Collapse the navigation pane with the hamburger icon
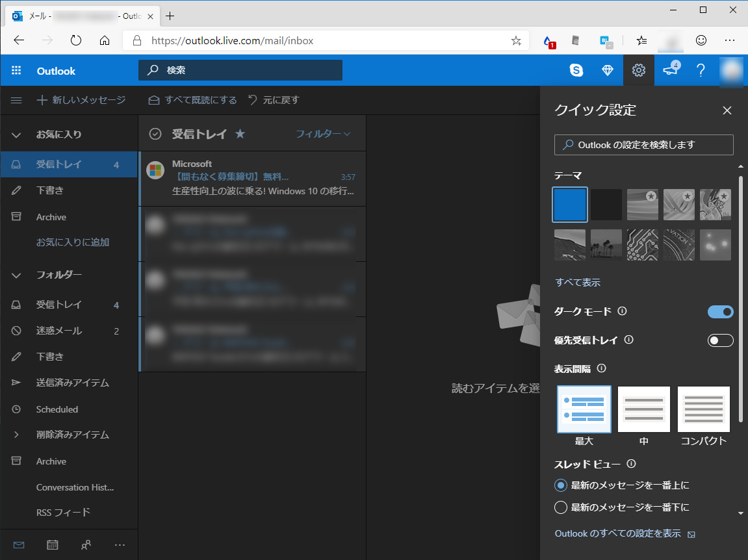 16,100
